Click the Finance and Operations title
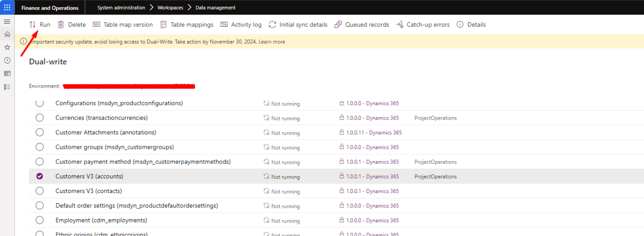This screenshot has width=644, height=236. click(50, 8)
